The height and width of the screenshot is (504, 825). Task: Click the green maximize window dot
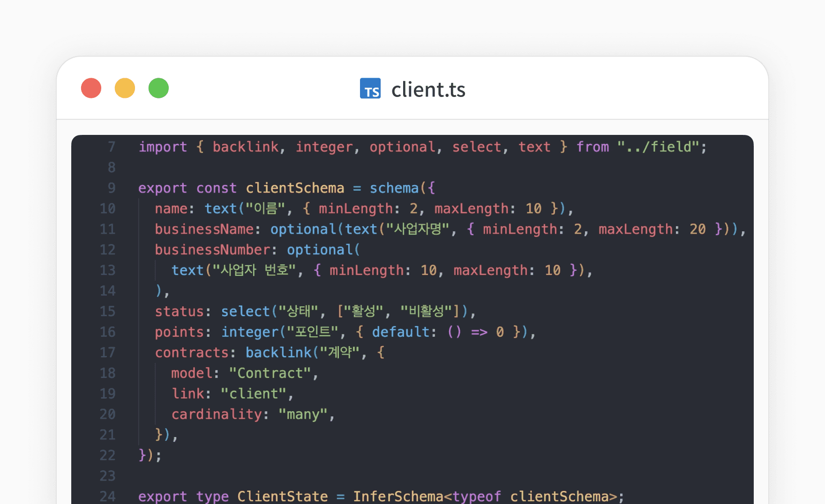tap(158, 88)
